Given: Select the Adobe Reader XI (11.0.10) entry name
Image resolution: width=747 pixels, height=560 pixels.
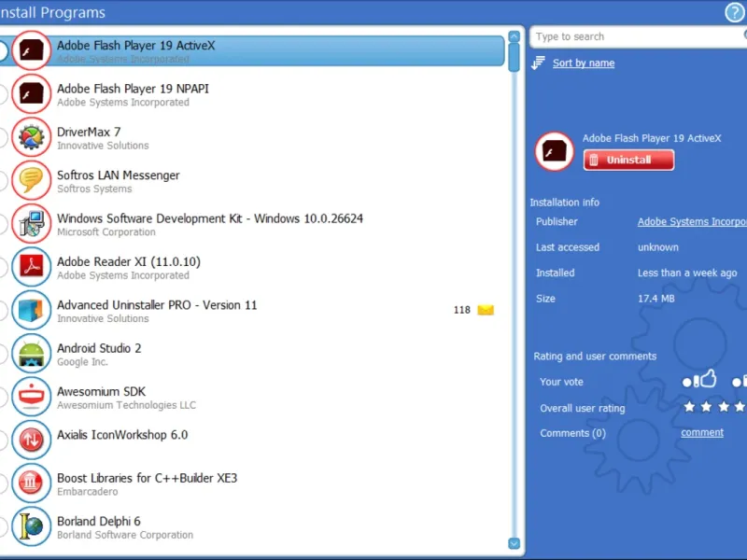Looking at the screenshot, I should (x=129, y=262).
